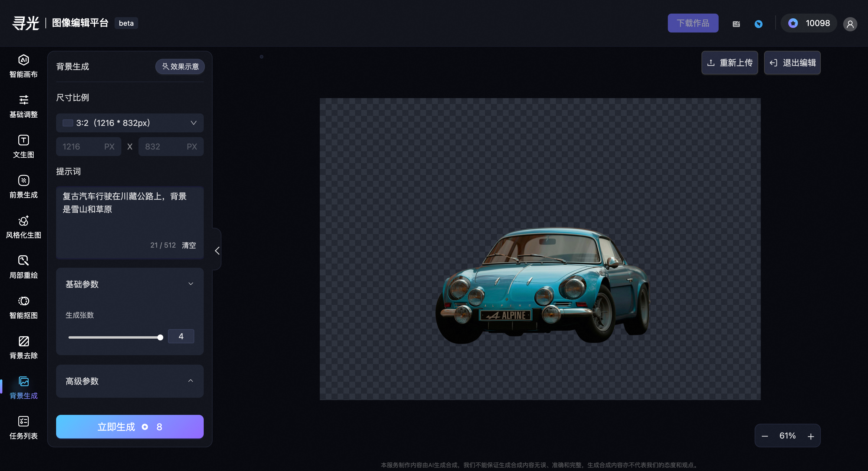Open the user profile avatar
The image size is (868, 471).
pos(850,24)
